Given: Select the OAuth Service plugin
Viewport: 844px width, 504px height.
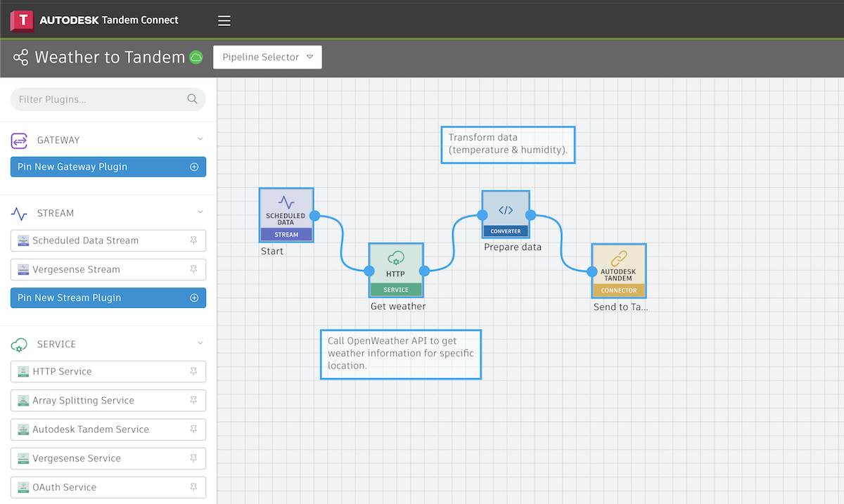Looking at the screenshot, I should tap(108, 487).
